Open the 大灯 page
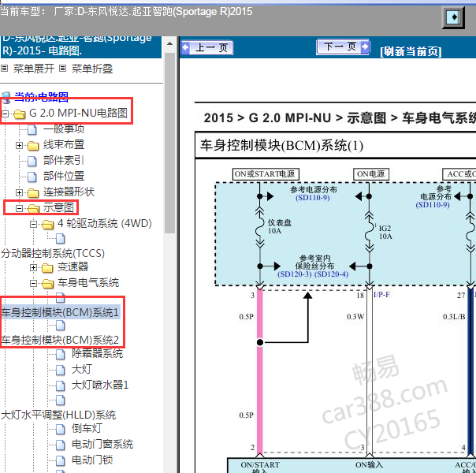The height and width of the screenshot is (473, 476). click(82, 370)
